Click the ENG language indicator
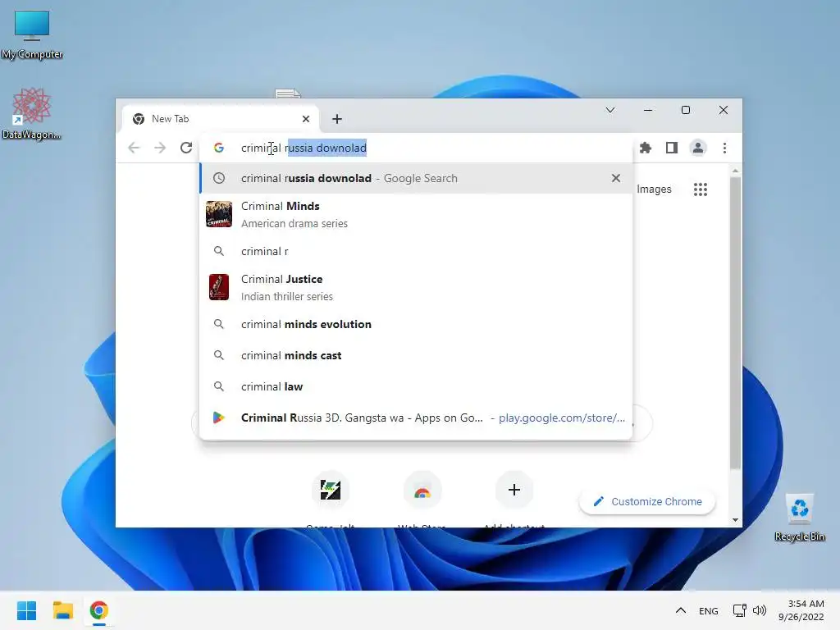This screenshot has height=630, width=840. pos(708,610)
